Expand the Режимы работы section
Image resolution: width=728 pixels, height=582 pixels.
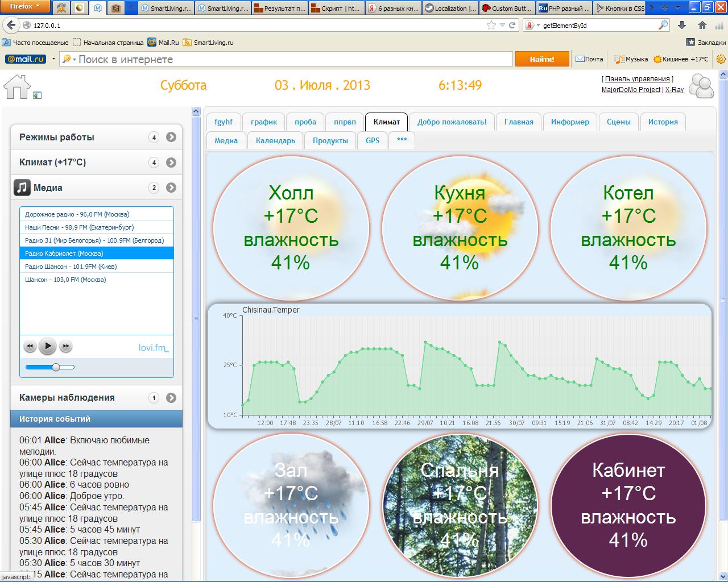click(171, 137)
